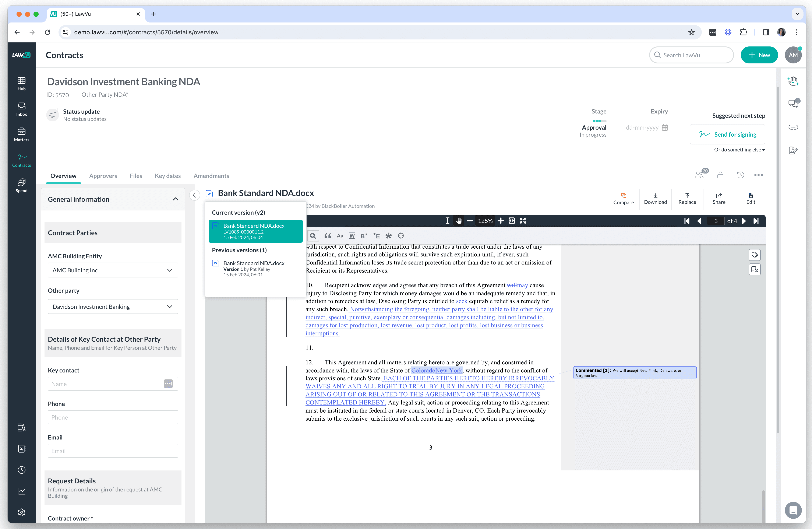Click the tag icon beside the document
The image size is (812, 529).
tap(754, 255)
